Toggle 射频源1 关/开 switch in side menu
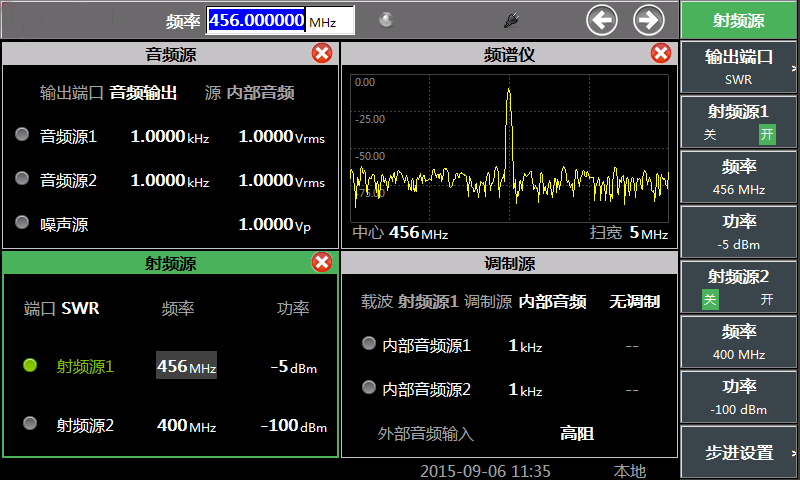The image size is (800, 480). point(740,135)
